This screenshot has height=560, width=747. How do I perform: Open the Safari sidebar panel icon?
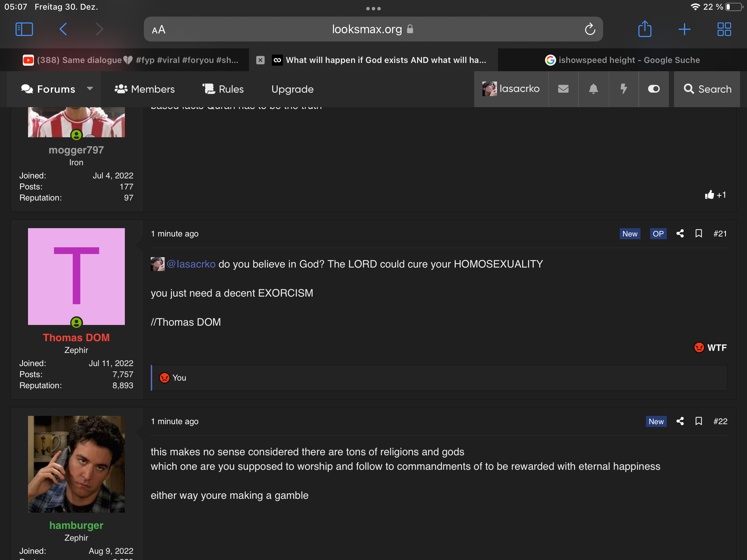tap(24, 29)
